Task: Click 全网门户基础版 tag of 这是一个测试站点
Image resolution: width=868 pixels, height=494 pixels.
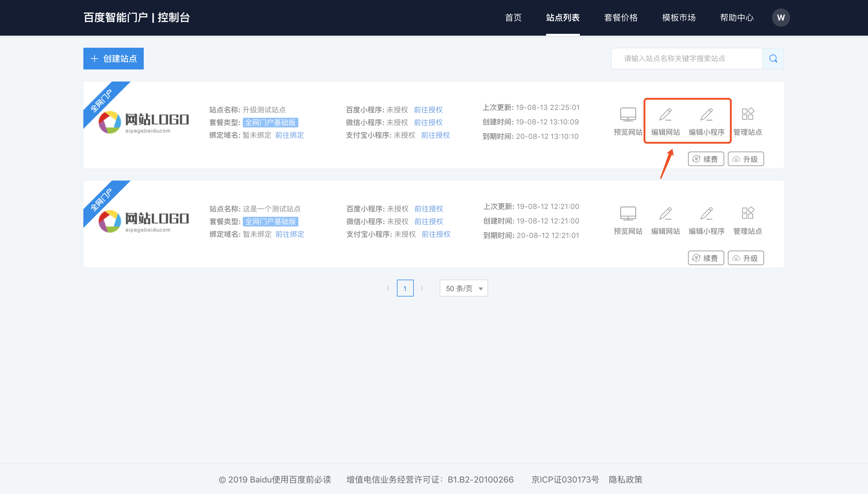Action: pos(271,222)
